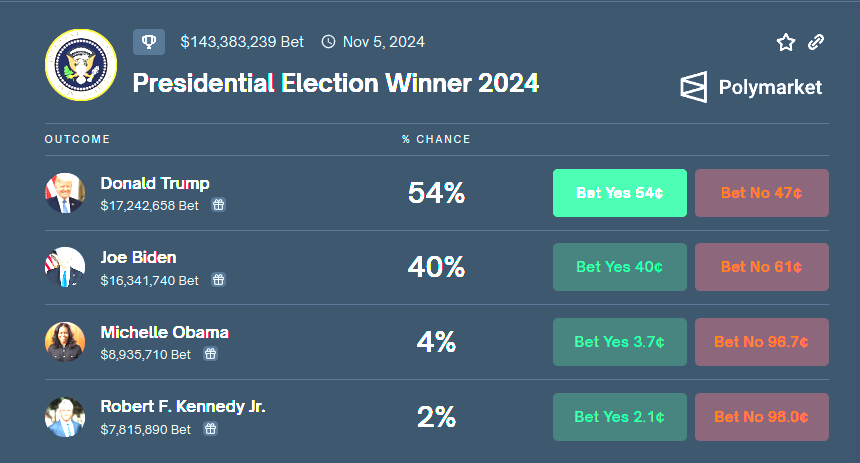This screenshot has height=463, width=860.
Task: Bet Yes 40¢ on Joe Biden
Action: coord(620,267)
